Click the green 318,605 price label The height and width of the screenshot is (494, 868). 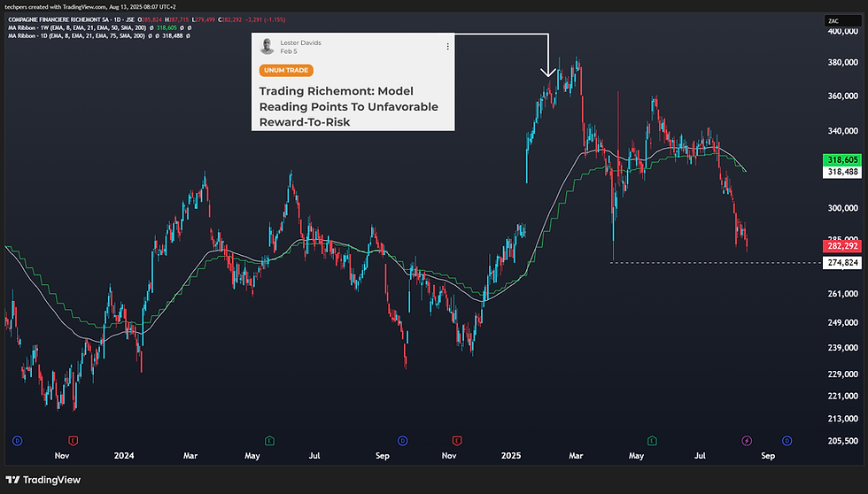point(842,160)
